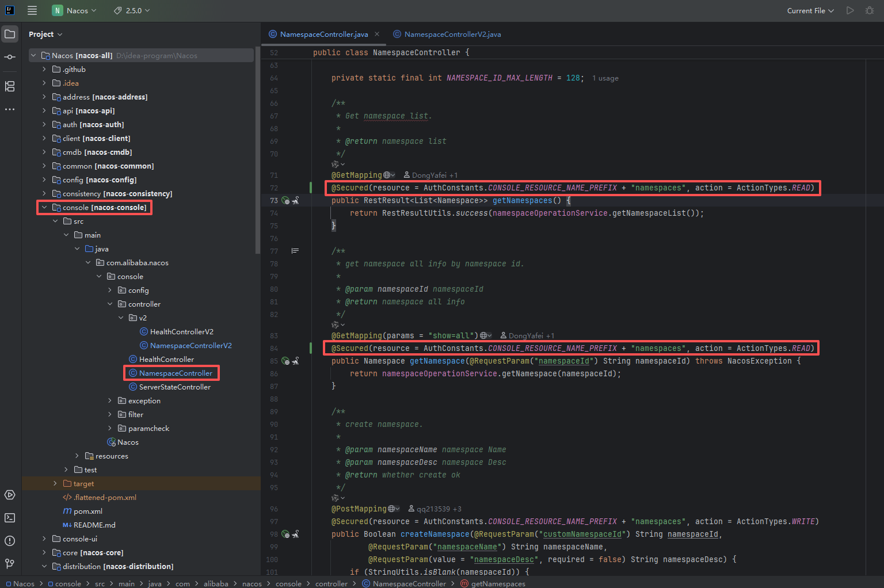This screenshot has width=884, height=588.
Task: Open the Nacos project dropdown
Action: (x=74, y=10)
